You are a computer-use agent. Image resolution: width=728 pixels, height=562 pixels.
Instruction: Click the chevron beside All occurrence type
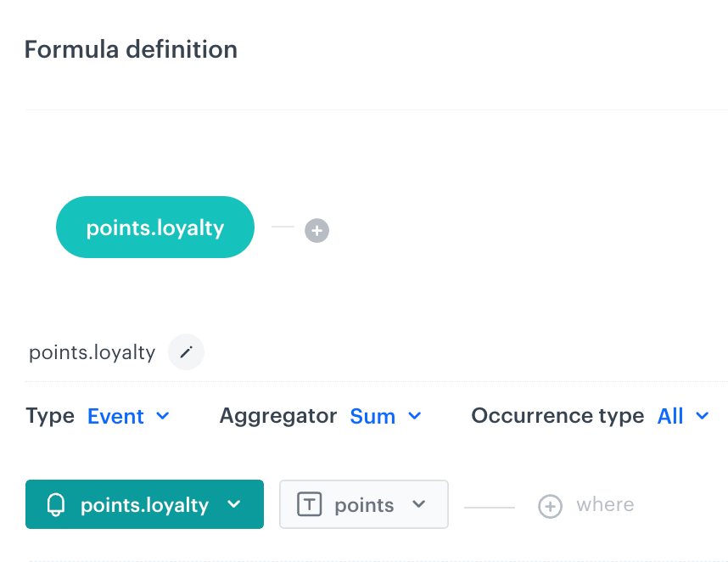coord(703,417)
